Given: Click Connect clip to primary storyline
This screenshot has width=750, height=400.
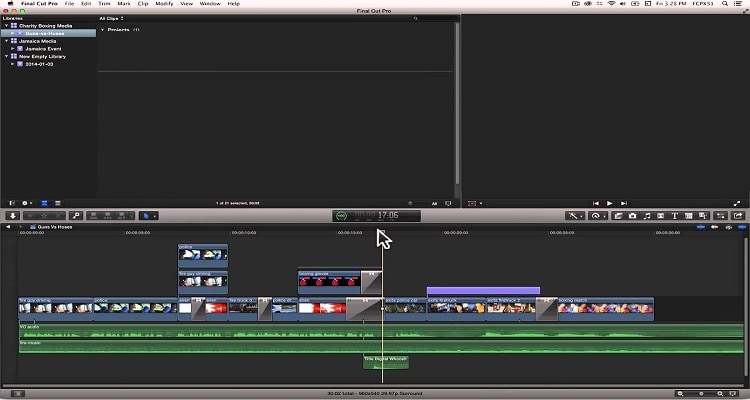Looking at the screenshot, I should pos(93,216).
